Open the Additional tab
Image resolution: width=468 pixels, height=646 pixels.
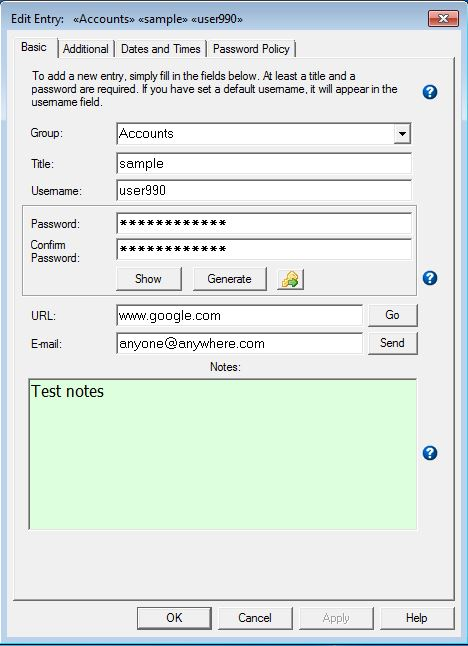pos(86,49)
